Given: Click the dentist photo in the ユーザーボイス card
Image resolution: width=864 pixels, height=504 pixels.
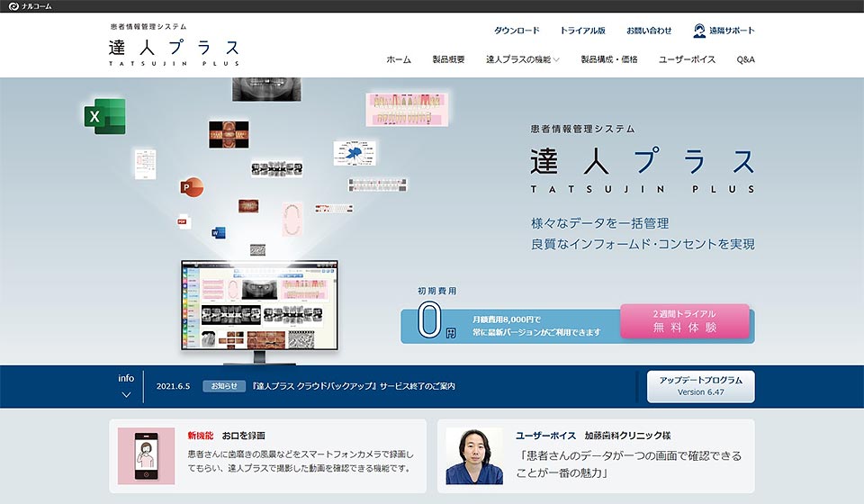Looking at the screenshot, I should pyautogui.click(x=474, y=456).
